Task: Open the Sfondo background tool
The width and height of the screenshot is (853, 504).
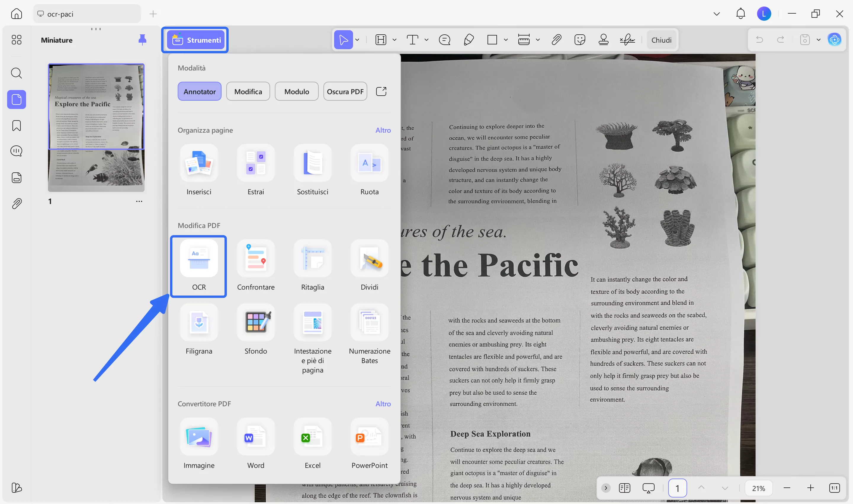Action: click(x=256, y=322)
